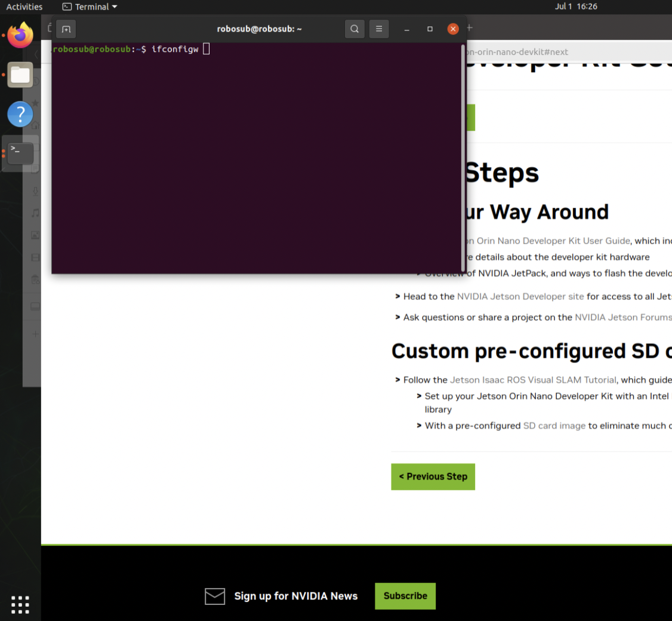The width and height of the screenshot is (672, 621).
Task: Click the plus Other Locations icon in sidebar
Action: coord(35,334)
